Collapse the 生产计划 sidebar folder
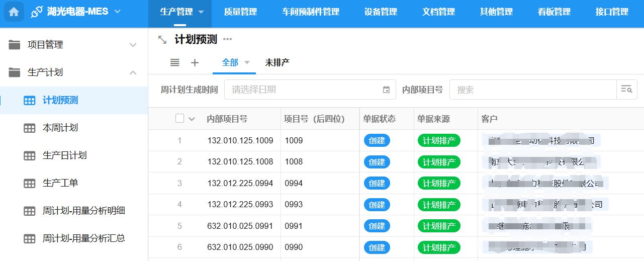Screen dimensions: 644x261 coord(133,72)
